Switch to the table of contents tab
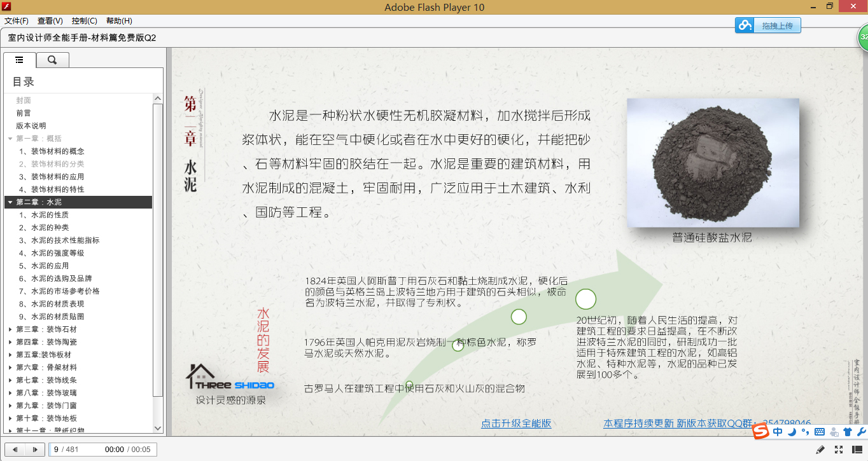 20,60
